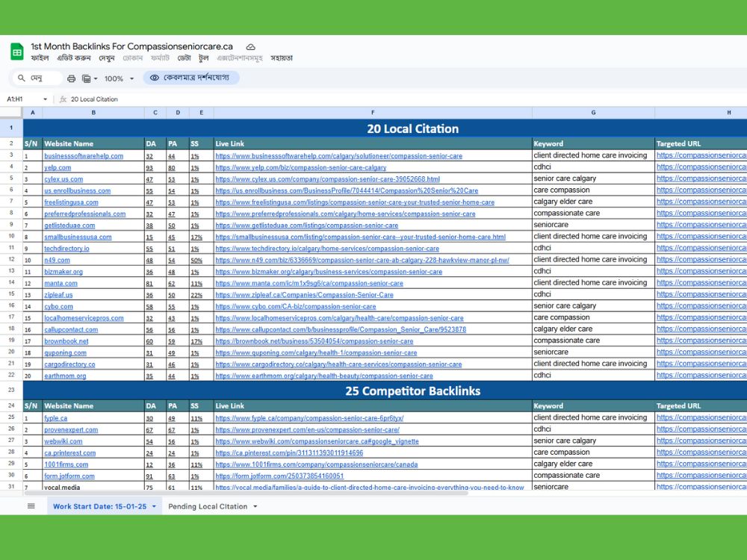Open the name box A1:H1 dropdown arrow
This screenshot has height=560, width=747.
(46, 99)
